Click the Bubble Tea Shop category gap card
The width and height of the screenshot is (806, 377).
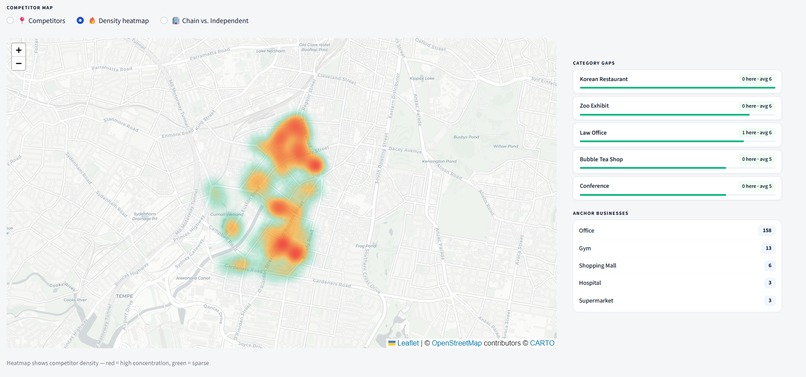[677, 161]
